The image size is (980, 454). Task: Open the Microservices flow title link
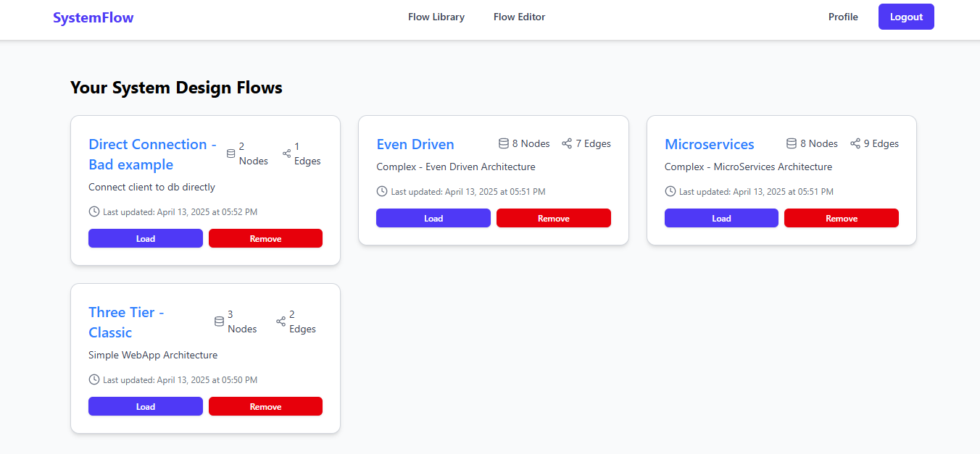(x=709, y=144)
